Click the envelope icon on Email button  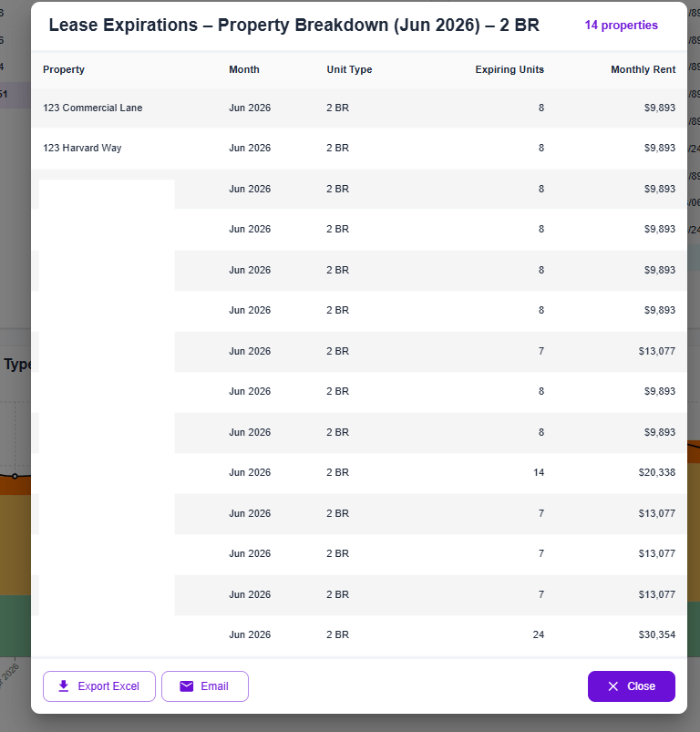click(187, 686)
